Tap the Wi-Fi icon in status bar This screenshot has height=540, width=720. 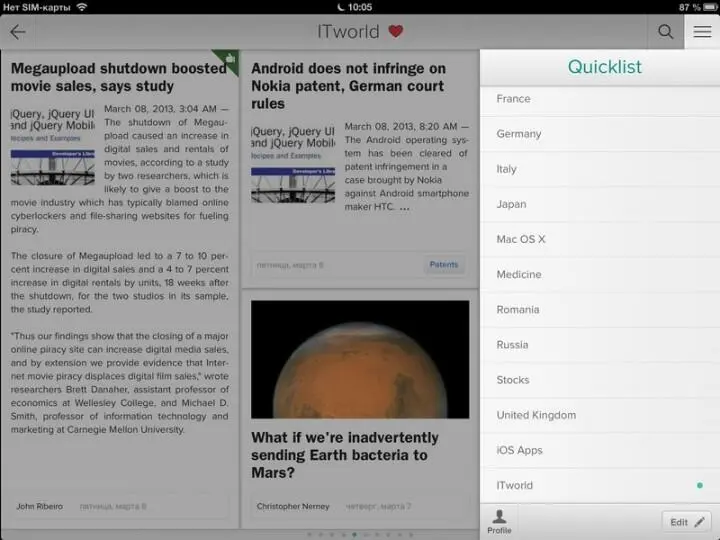[x=82, y=7]
